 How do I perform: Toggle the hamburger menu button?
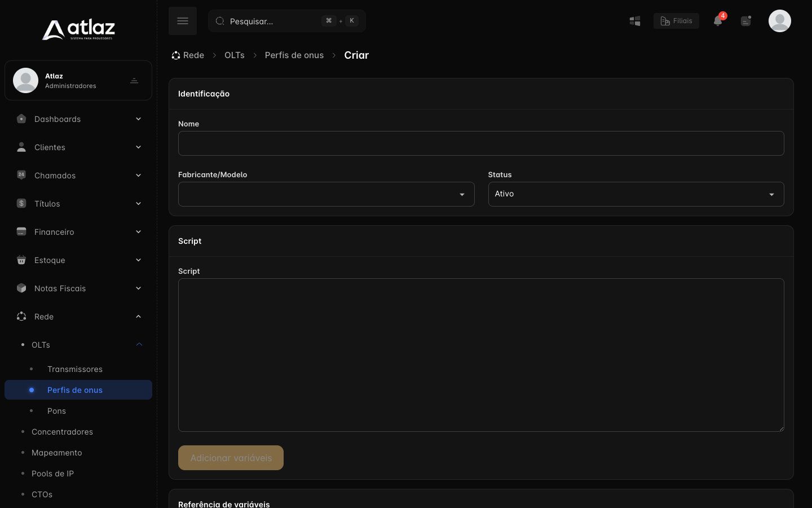(x=183, y=21)
